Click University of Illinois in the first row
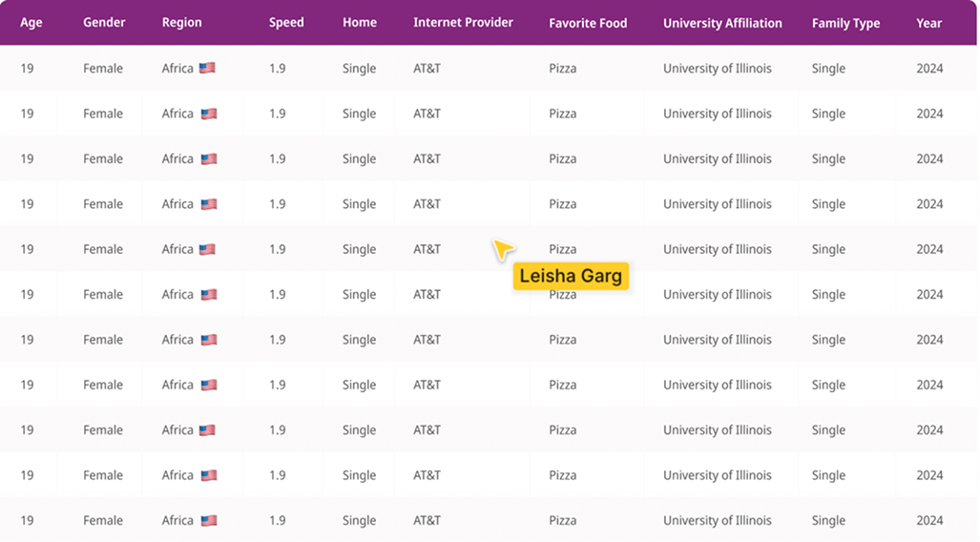 (x=718, y=68)
